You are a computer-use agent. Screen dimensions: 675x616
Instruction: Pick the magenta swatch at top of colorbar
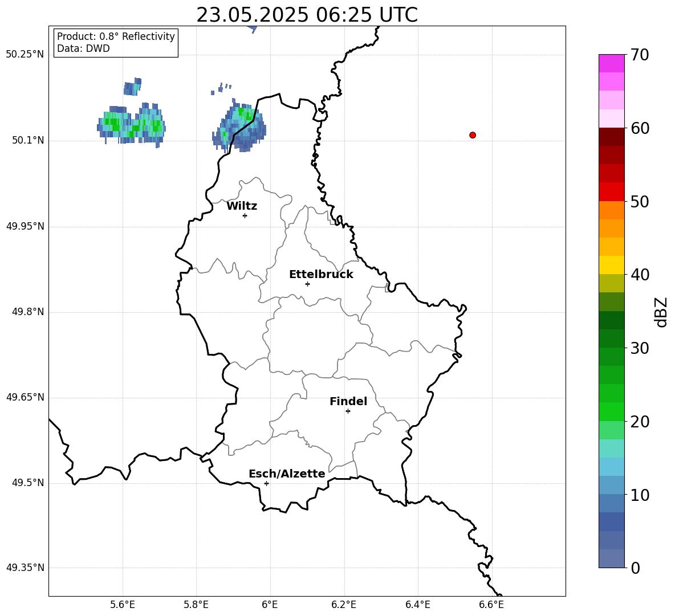point(611,63)
